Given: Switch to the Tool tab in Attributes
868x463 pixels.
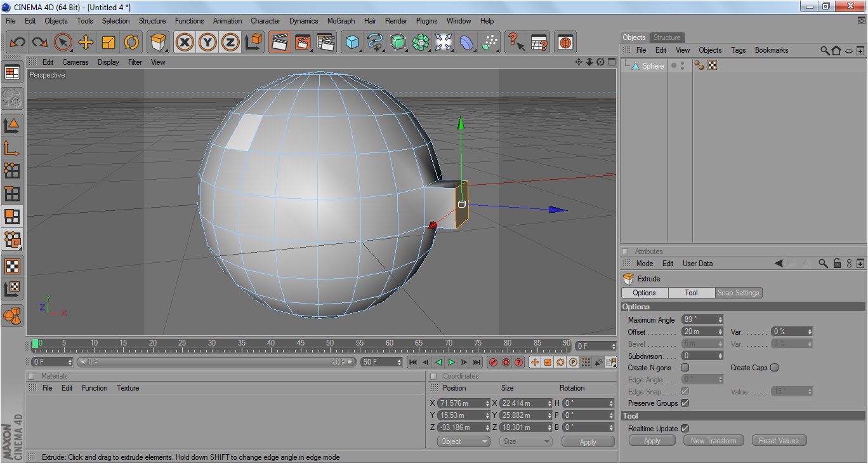Looking at the screenshot, I should [x=691, y=293].
